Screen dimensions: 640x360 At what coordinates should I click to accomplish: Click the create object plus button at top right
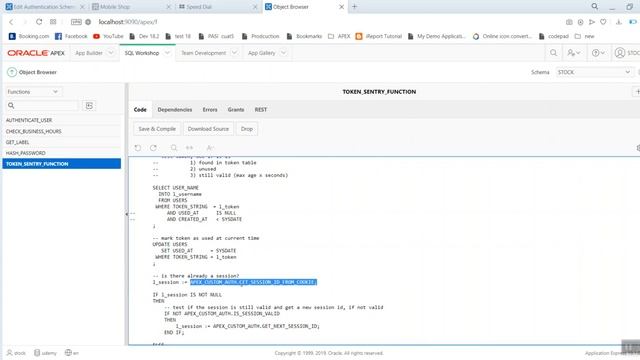pyautogui.click(x=636, y=92)
